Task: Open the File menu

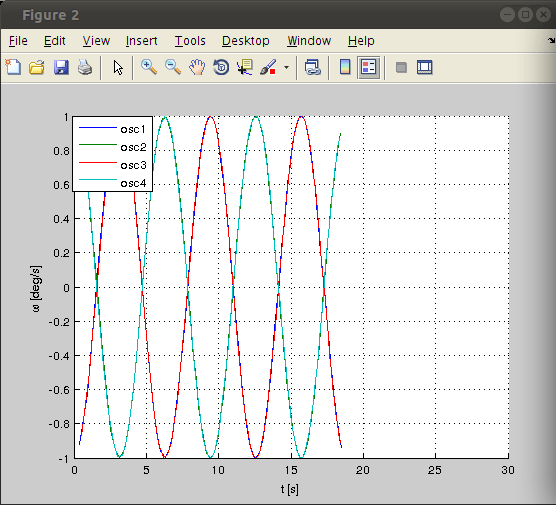Action: point(18,41)
